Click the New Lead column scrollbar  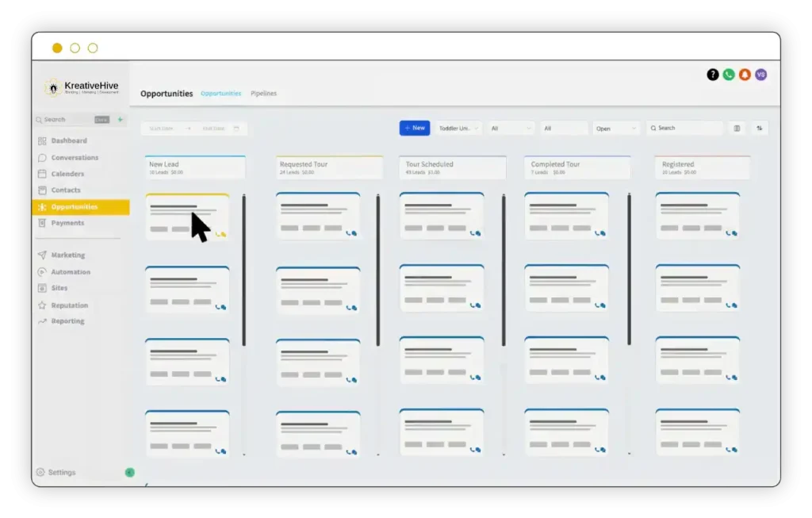pyautogui.click(x=244, y=270)
